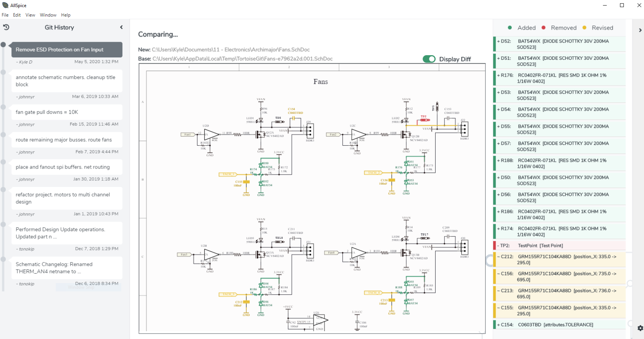Select the added R174 resistor entry
This screenshot has width=644, height=339.
[x=560, y=231]
